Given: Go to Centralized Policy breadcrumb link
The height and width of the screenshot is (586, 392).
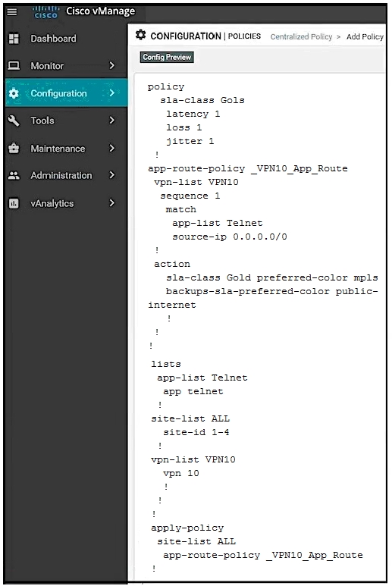Looking at the screenshot, I should 301,36.
